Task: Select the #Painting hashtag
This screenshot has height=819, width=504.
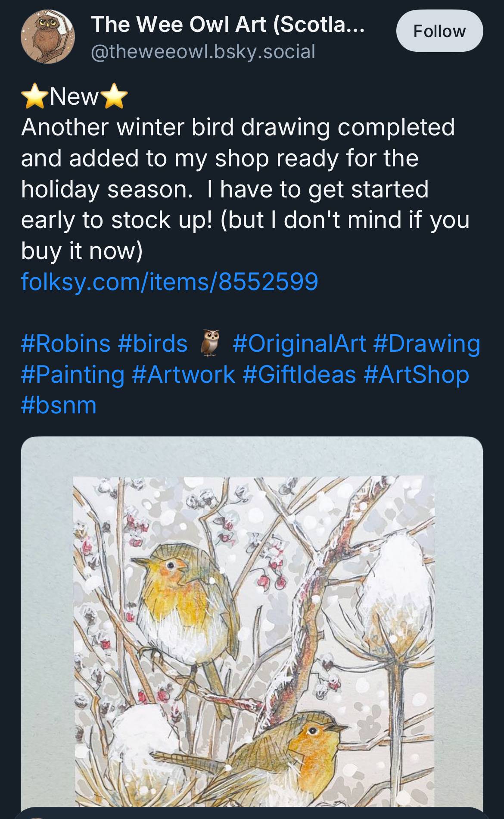Action: (x=73, y=374)
